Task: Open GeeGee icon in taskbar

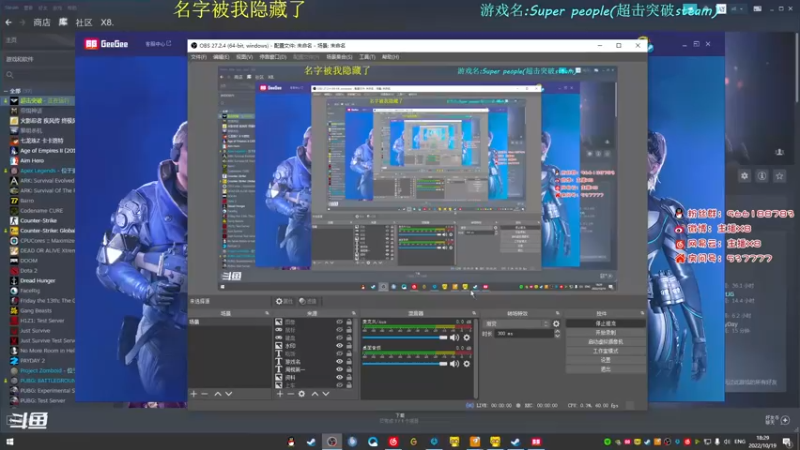Action: (x=536, y=442)
